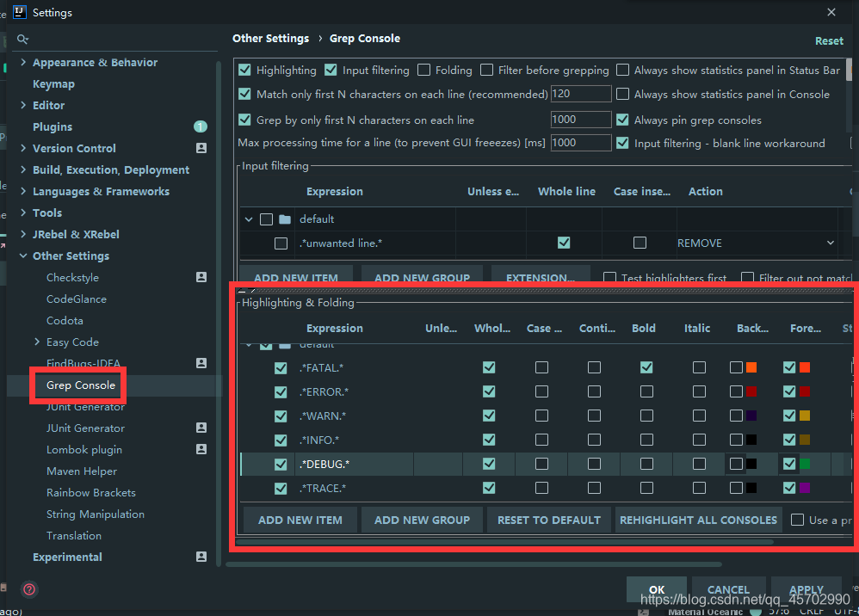Disable the .*DEBUG.* expression row checkbox

click(x=281, y=464)
